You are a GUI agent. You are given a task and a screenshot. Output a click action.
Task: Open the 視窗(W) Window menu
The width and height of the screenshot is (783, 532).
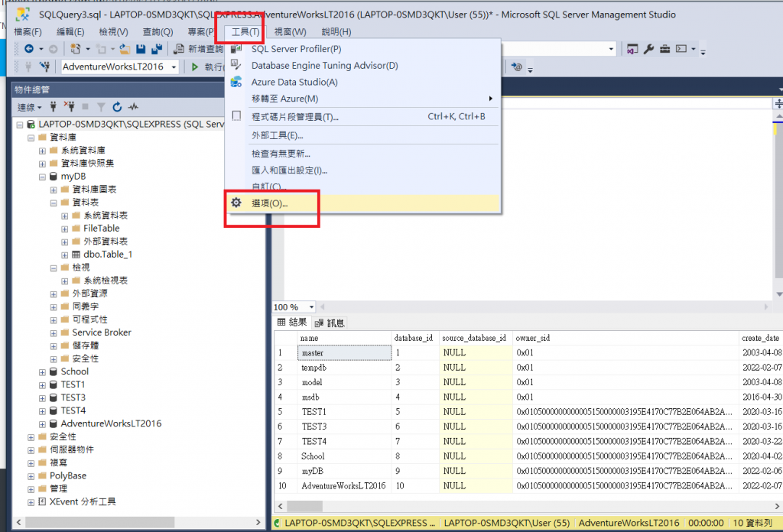coord(290,32)
